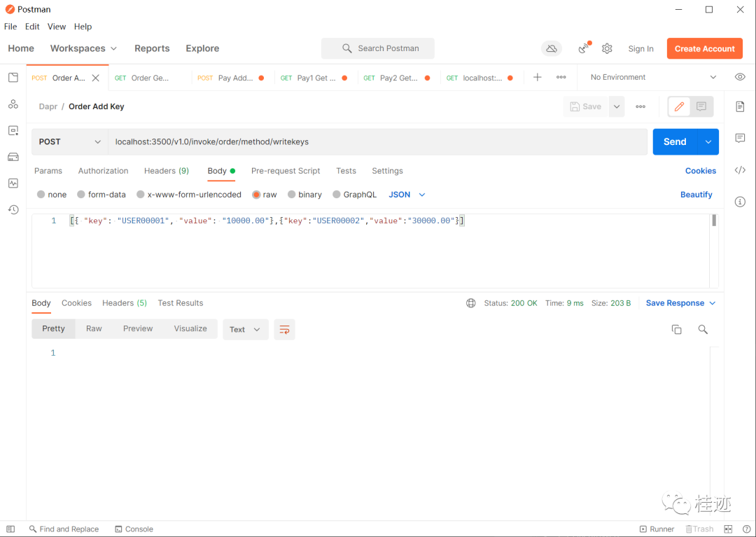Click the offline cloud sync icon
756x537 pixels.
click(552, 49)
